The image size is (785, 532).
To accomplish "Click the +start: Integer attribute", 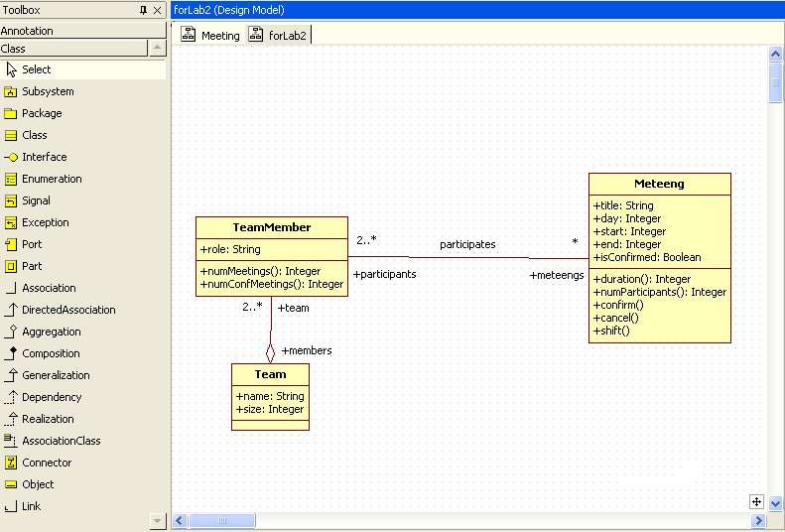I will [x=629, y=231].
